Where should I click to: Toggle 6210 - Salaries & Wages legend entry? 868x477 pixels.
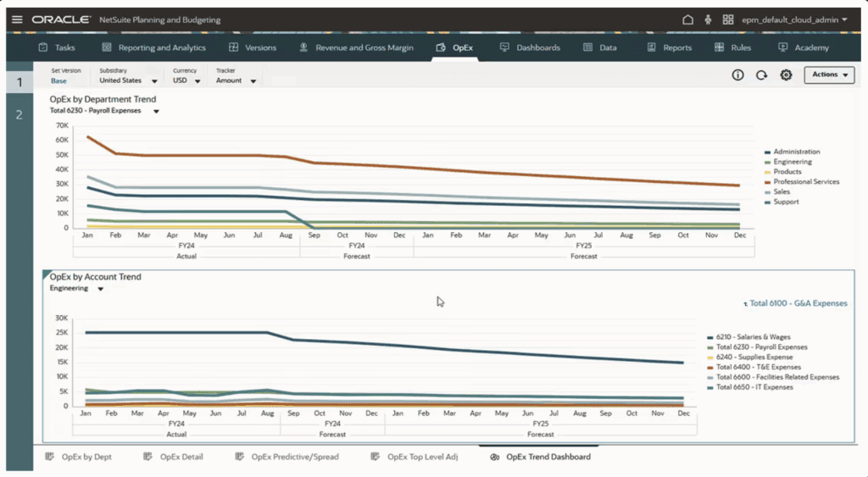click(748, 337)
